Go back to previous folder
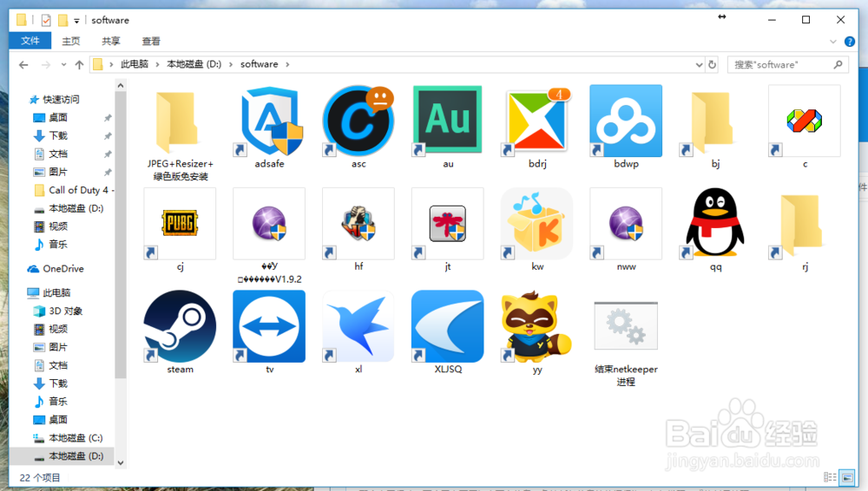The height and width of the screenshot is (491, 868). click(x=23, y=65)
